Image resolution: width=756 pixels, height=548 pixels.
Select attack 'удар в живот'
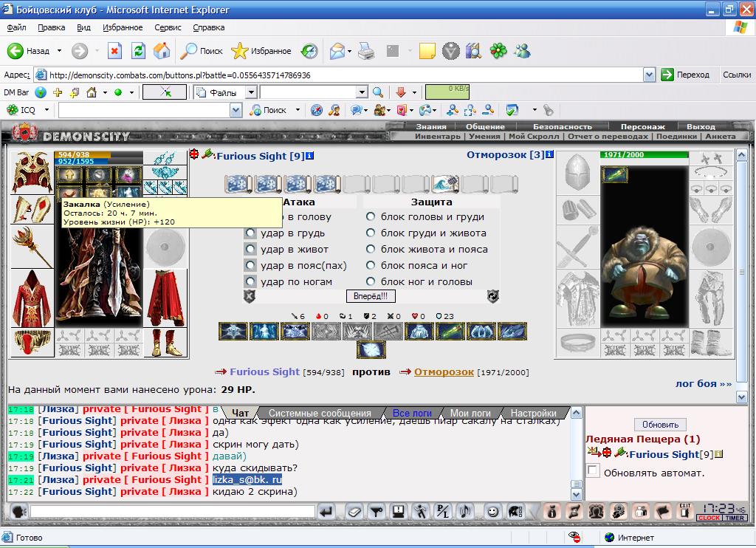pos(250,250)
